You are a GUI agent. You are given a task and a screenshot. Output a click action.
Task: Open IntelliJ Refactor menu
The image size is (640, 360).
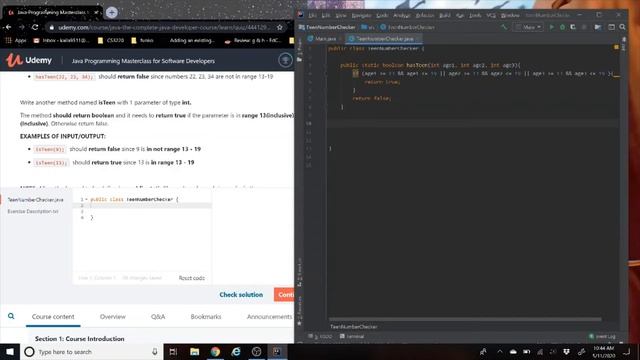pos(424,16)
